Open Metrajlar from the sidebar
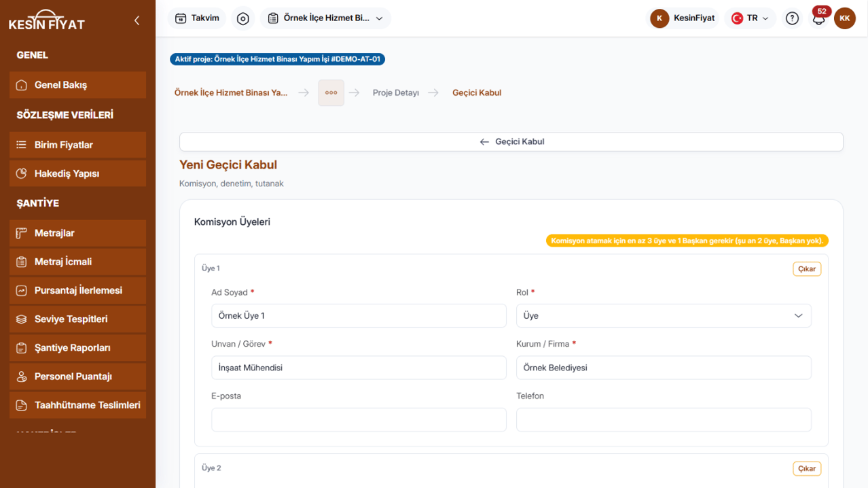868x488 pixels. coord(78,233)
